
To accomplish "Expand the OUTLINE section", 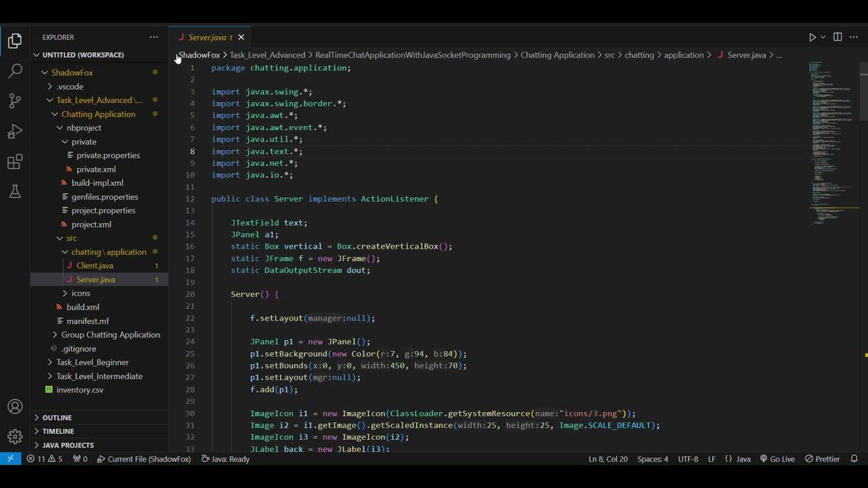I will pyautogui.click(x=58, y=418).
